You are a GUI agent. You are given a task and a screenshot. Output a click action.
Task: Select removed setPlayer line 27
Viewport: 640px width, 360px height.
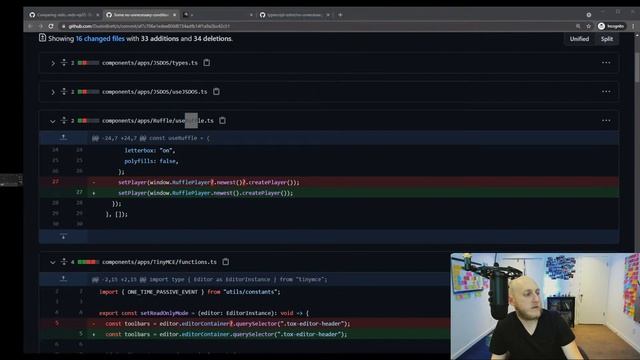(x=329, y=182)
